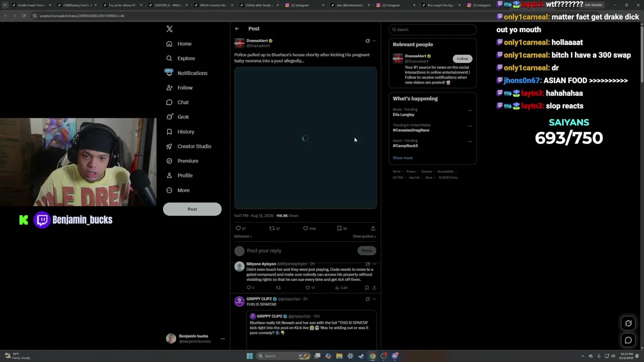Click the History clock icon
The image size is (644, 362).
pyautogui.click(x=169, y=132)
